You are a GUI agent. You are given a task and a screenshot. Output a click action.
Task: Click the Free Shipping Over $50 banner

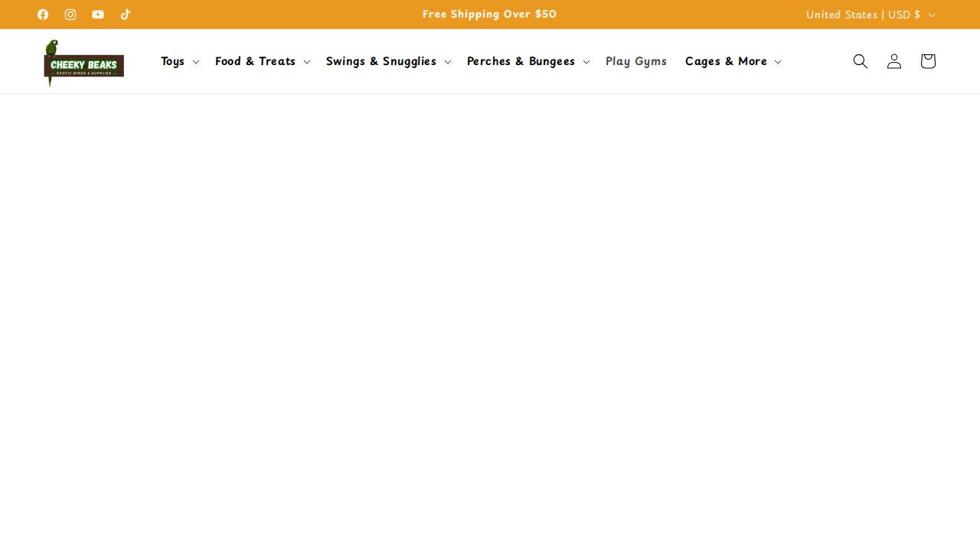pos(489,14)
